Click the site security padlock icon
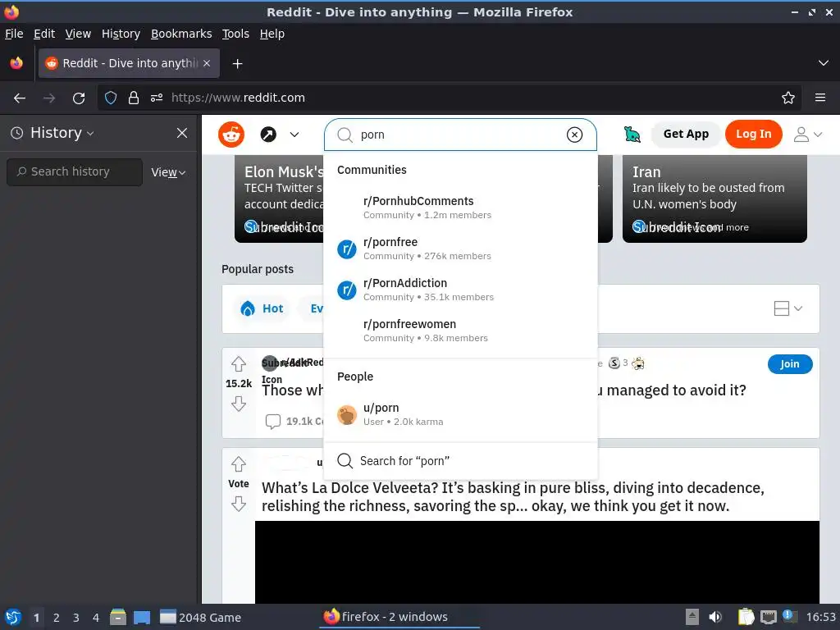The image size is (840, 630). tap(134, 98)
